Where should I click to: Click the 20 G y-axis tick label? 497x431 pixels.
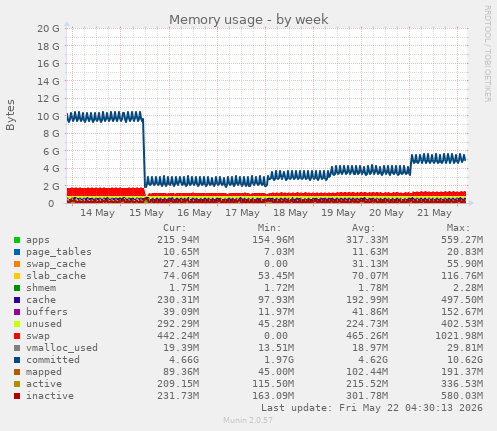coord(48,29)
